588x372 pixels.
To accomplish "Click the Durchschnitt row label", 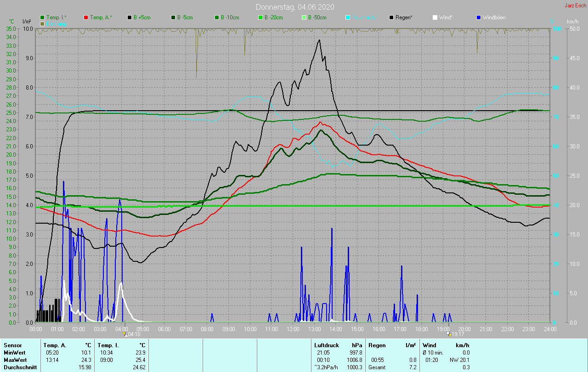I will (20, 367).
